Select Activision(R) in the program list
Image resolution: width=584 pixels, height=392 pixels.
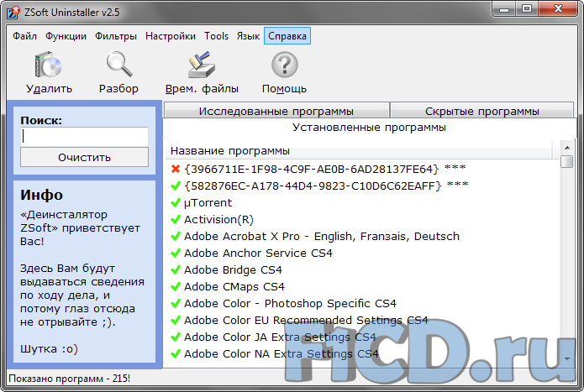218,219
